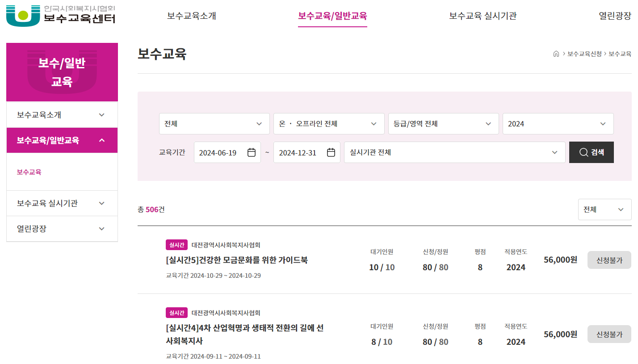Open the calendar picker for the end date 2024-12-31

(330, 152)
